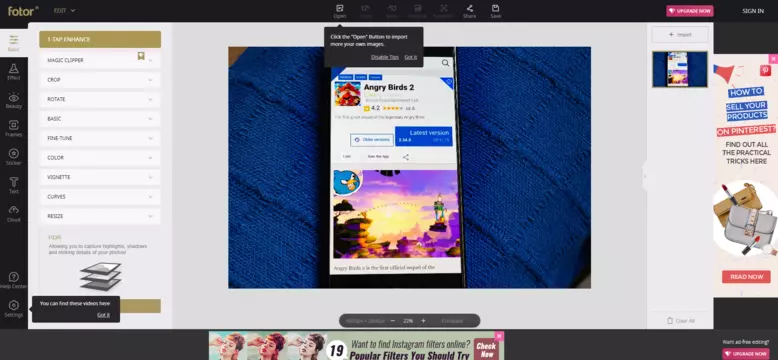Select the imported photo thumbnail
The image size is (778, 360).
pos(680,69)
